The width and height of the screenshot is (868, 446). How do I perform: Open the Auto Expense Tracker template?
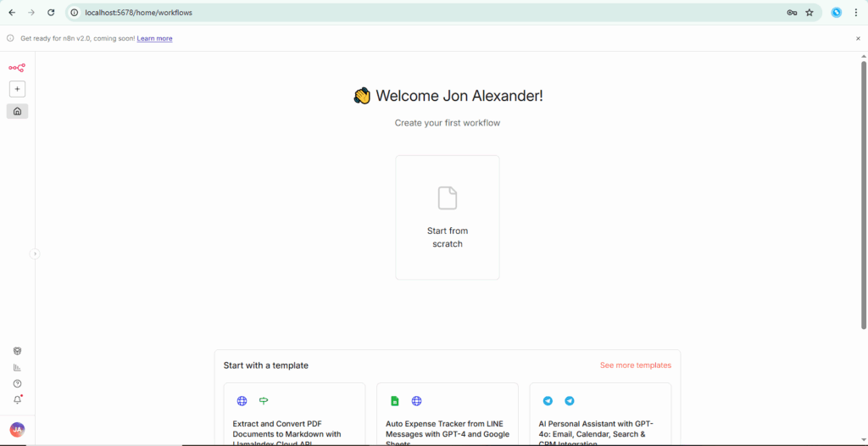point(448,415)
